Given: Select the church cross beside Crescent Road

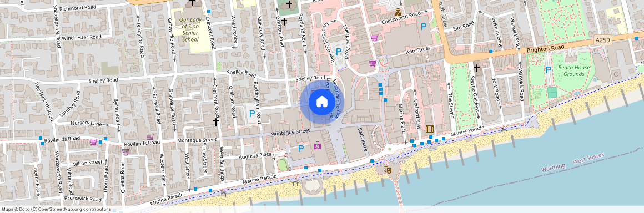Looking at the screenshot, I should [x=215, y=121].
